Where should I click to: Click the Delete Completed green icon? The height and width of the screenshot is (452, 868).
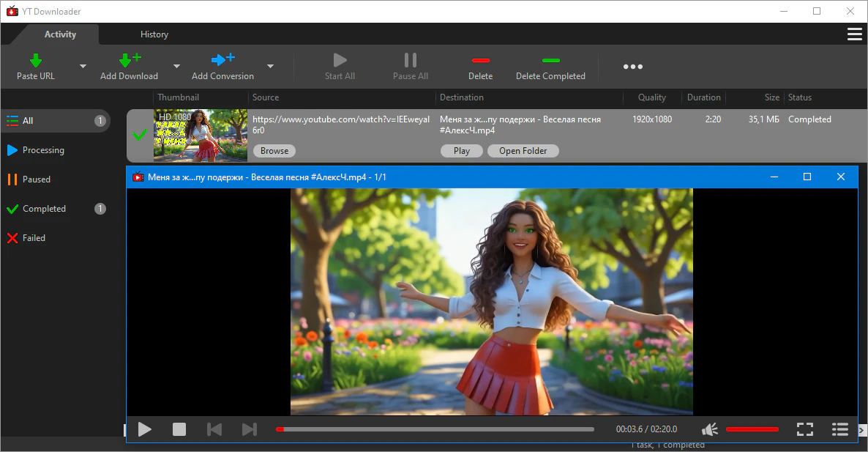(x=550, y=60)
